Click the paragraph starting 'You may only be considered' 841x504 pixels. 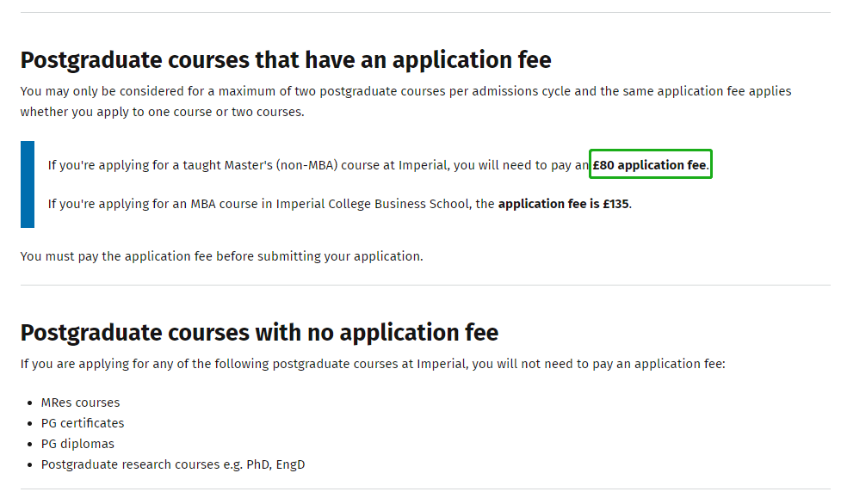[x=405, y=91]
